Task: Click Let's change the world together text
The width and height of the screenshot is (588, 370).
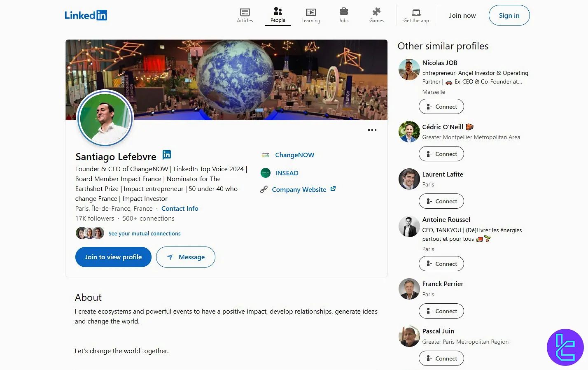Action: (121, 351)
